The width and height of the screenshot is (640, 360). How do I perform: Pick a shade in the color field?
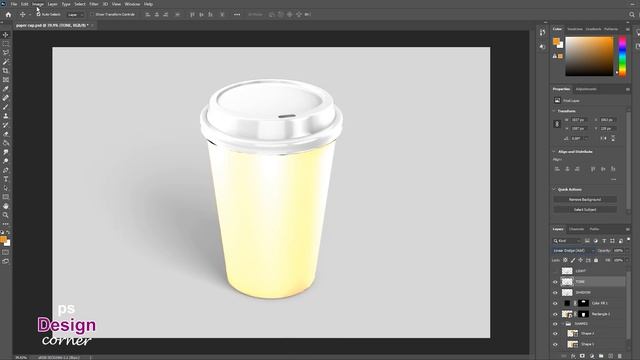click(589, 56)
